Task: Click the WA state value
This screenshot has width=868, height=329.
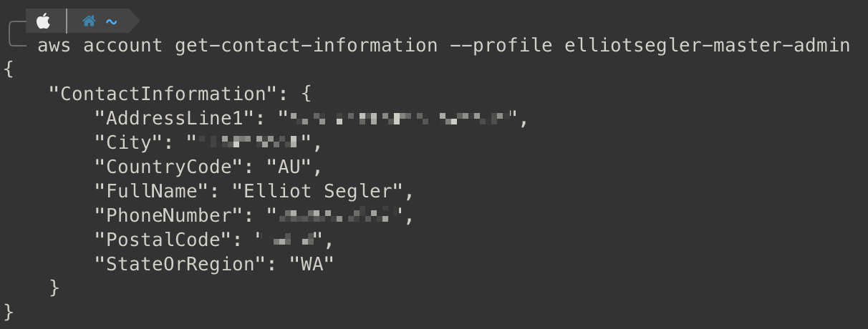Action: pos(312,264)
